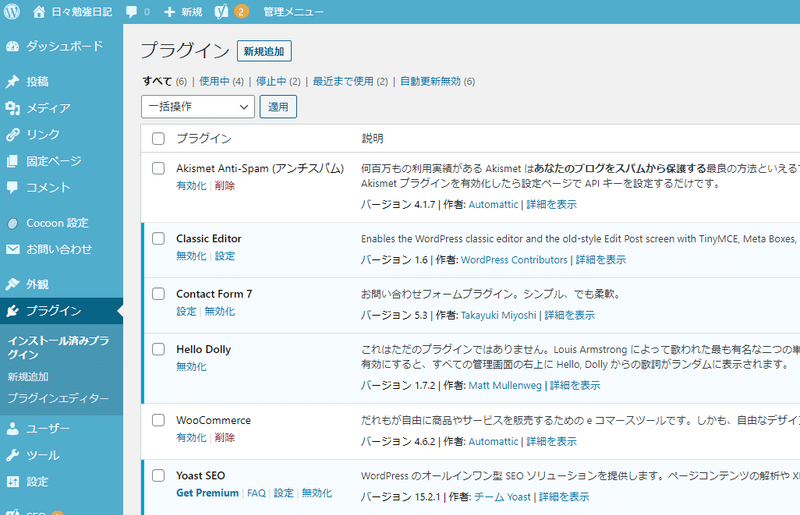Filter plugins by すべて
This screenshot has width=800, height=515.
pyautogui.click(x=157, y=81)
